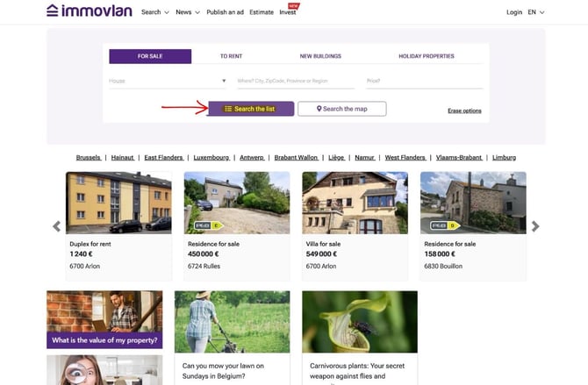Click PEB energy label on Bouillon residence

[x=442, y=225]
